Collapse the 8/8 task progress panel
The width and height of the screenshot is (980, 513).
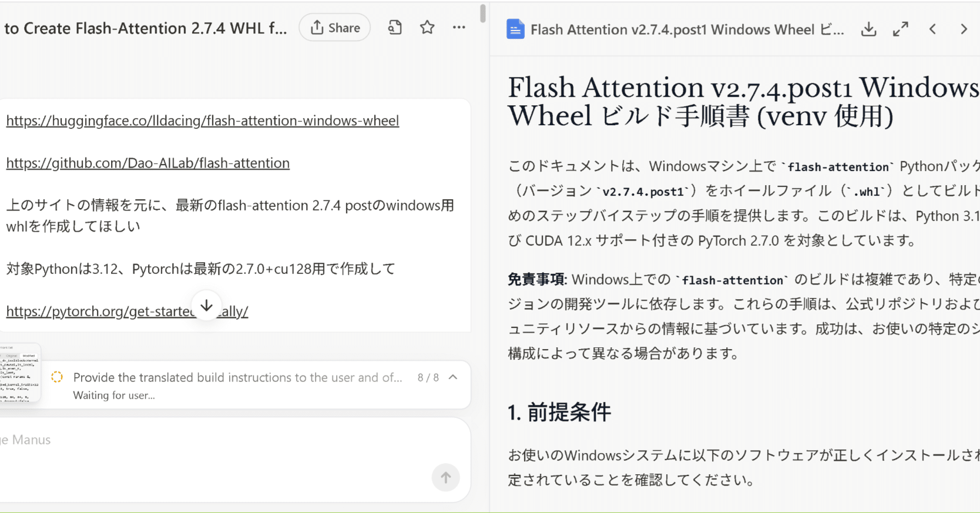[x=453, y=377]
